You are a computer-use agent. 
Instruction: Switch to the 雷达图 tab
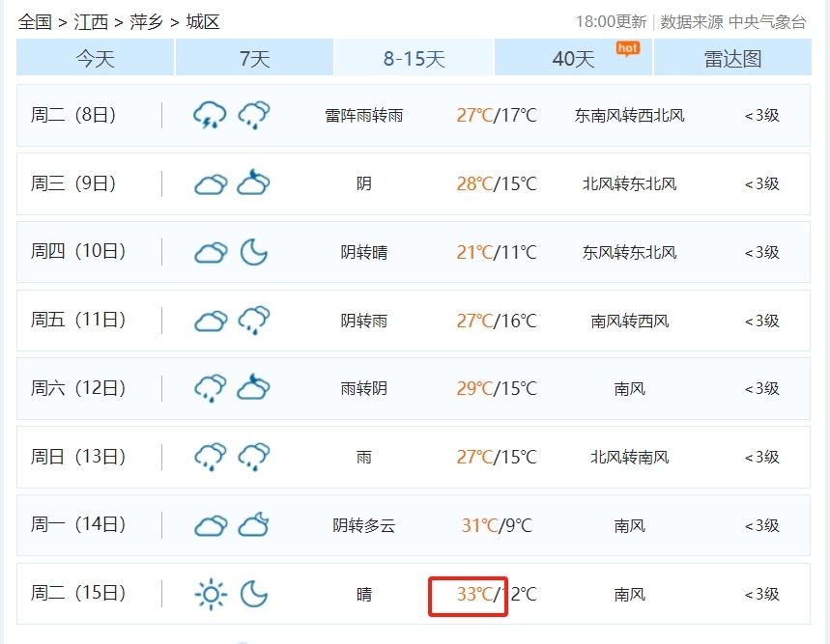coord(734,58)
